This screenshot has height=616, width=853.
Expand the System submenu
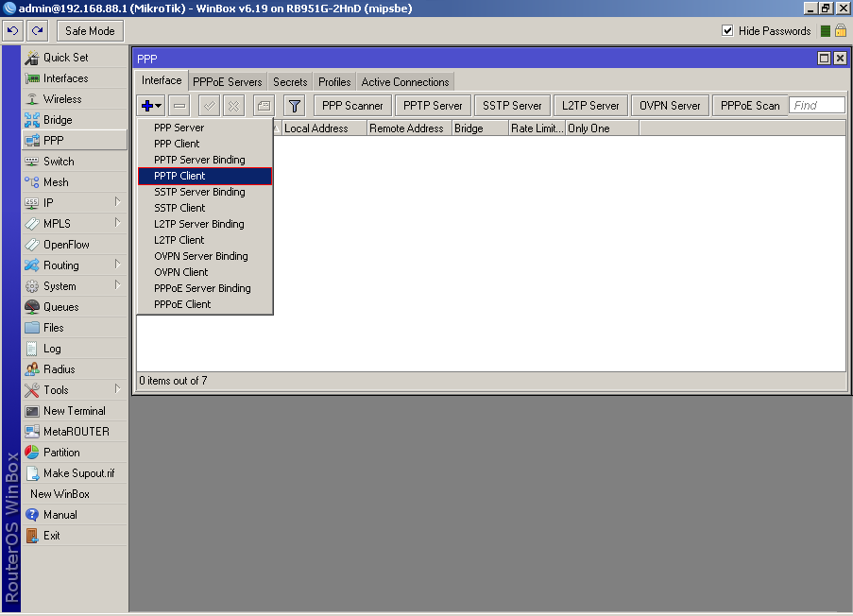point(117,285)
